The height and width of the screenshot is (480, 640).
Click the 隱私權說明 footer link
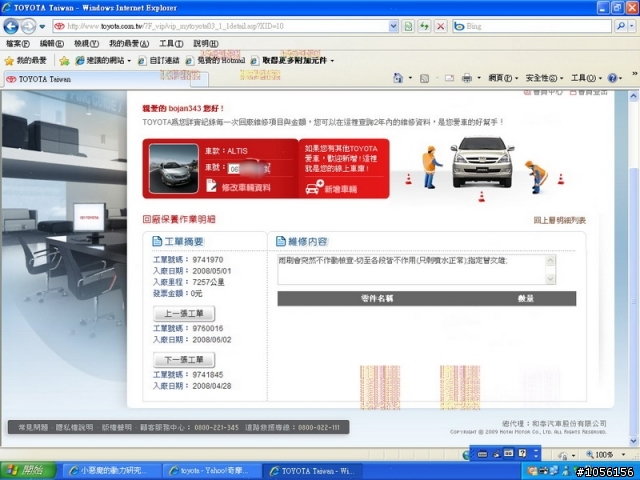coord(74,427)
